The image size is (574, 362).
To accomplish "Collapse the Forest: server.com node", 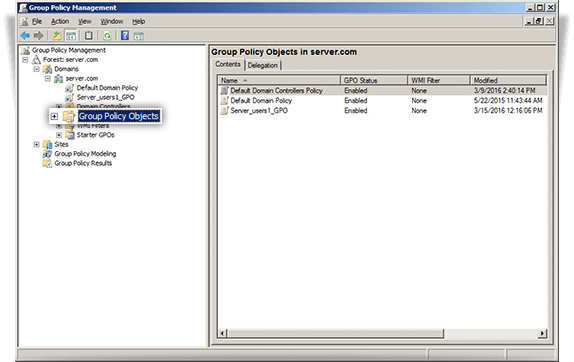I will [x=25, y=60].
